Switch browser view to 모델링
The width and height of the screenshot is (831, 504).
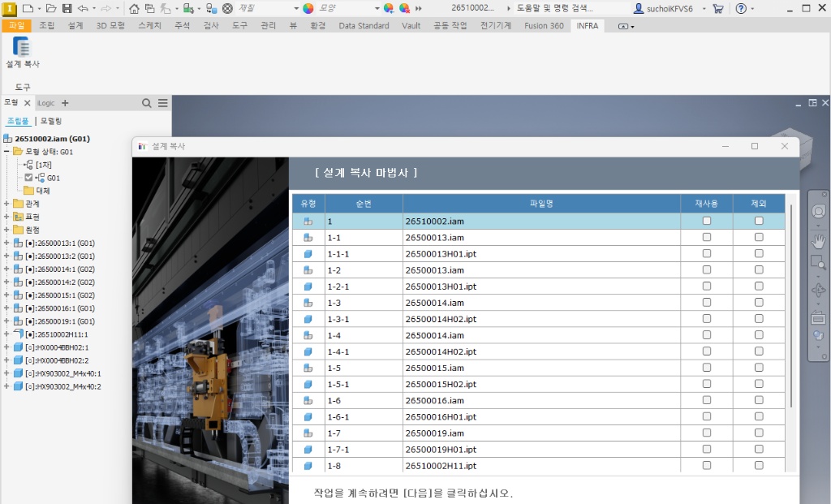pyautogui.click(x=51, y=121)
